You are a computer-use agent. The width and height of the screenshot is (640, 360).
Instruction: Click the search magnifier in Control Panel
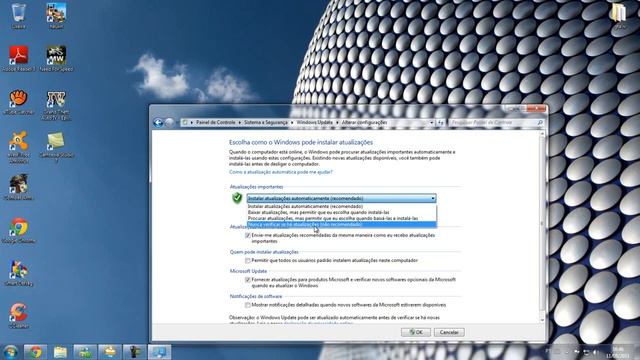[x=540, y=122]
